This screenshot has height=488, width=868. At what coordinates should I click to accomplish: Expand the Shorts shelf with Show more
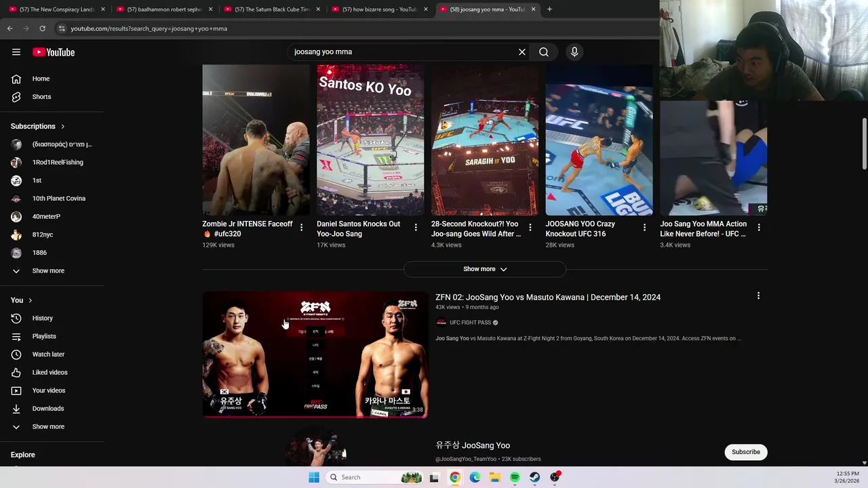[485, 269]
